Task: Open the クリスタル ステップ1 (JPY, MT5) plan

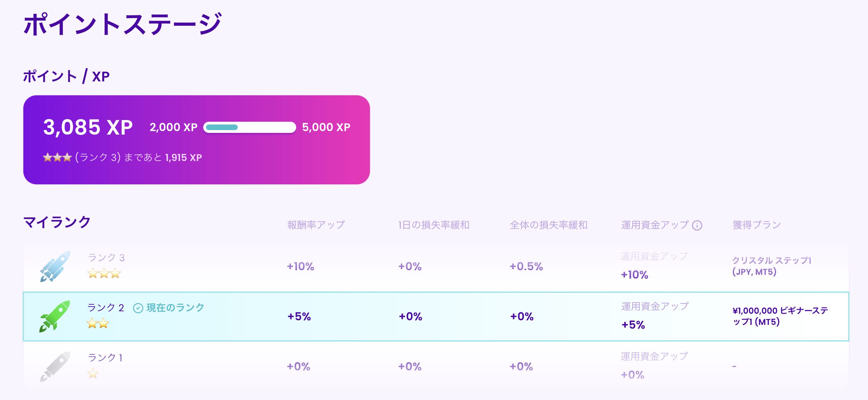Action: (x=772, y=266)
